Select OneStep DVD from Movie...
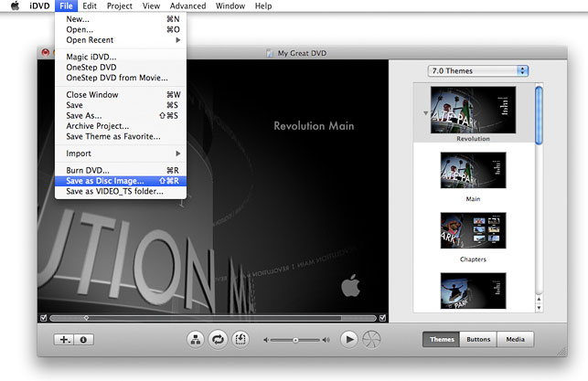The image size is (588, 381). point(121,78)
